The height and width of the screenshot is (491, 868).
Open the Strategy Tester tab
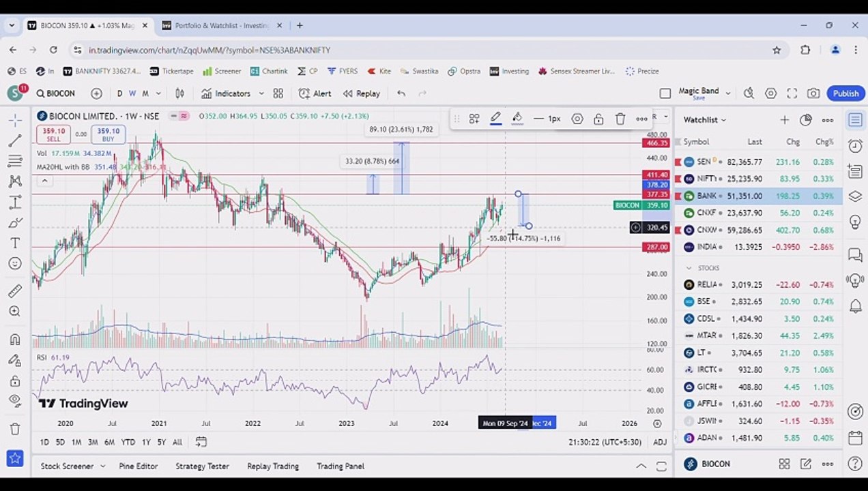pos(203,466)
